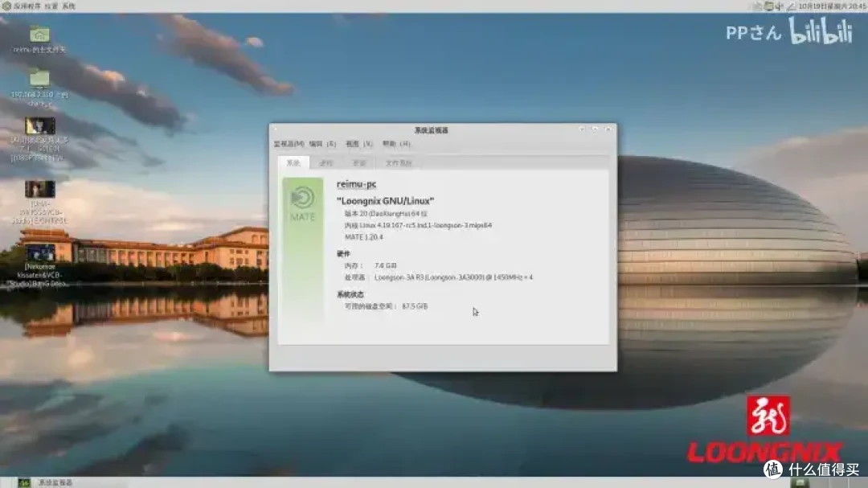The height and width of the screenshot is (488, 868).
Task: Open the 监视器(M) menu in System Monitor
Action: 289,143
